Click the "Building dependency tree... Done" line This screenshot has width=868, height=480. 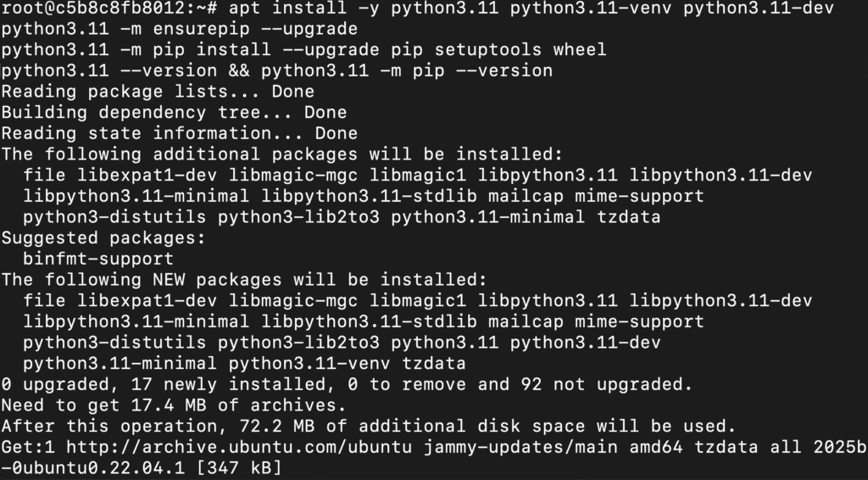point(174,112)
